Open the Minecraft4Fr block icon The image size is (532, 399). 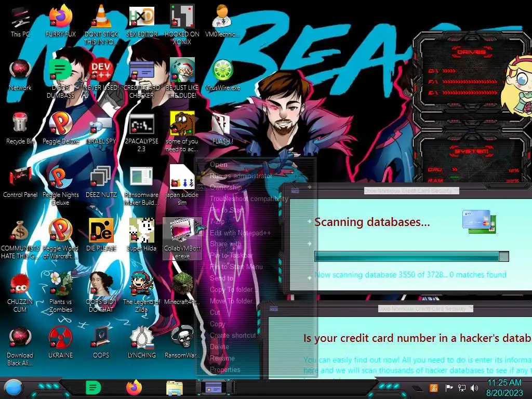point(182,289)
